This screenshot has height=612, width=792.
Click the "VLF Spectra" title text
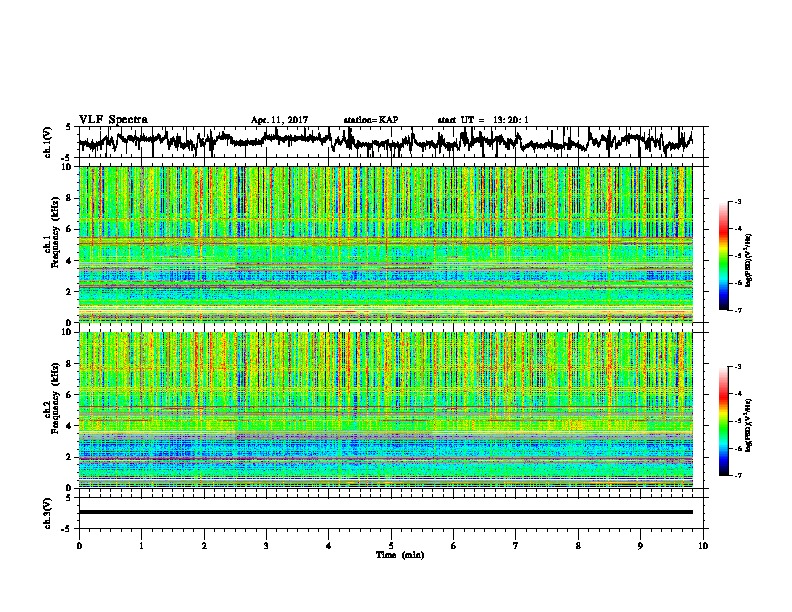pos(113,119)
